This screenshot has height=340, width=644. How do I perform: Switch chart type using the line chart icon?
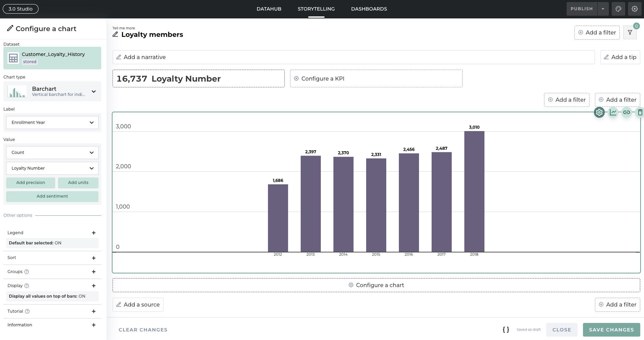tap(613, 112)
